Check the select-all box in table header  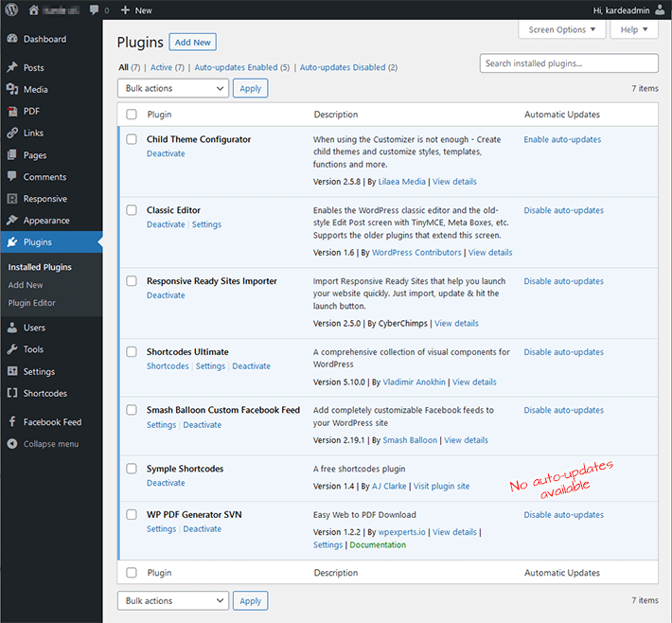click(x=132, y=114)
